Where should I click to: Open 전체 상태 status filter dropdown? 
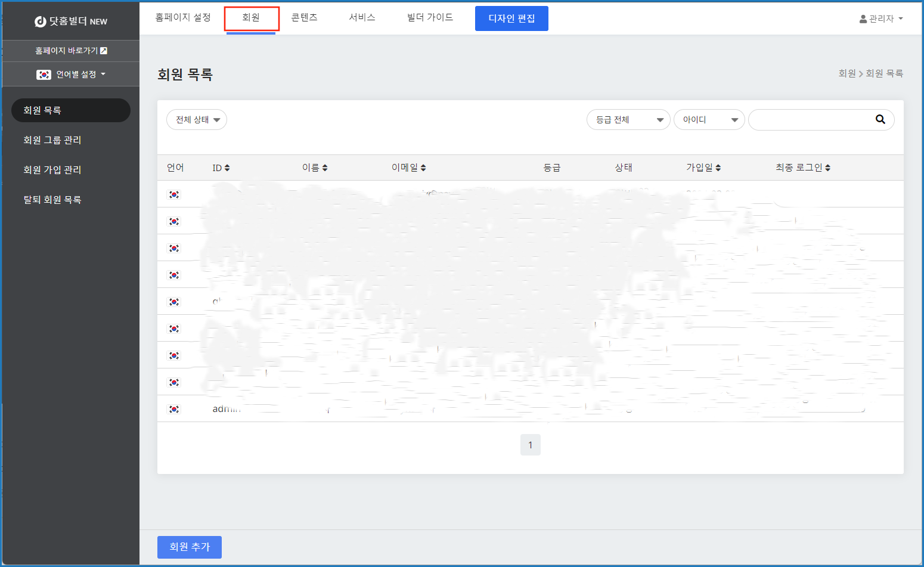(x=197, y=120)
